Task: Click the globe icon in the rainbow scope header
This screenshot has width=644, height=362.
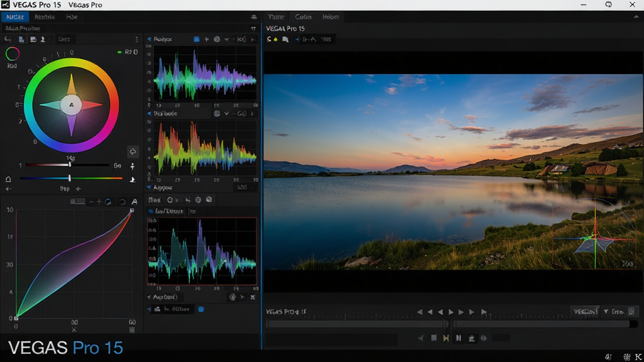Action: (x=216, y=113)
